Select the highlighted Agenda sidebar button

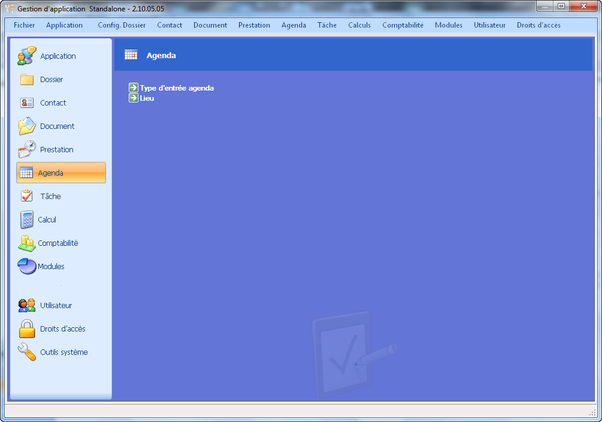coord(61,173)
